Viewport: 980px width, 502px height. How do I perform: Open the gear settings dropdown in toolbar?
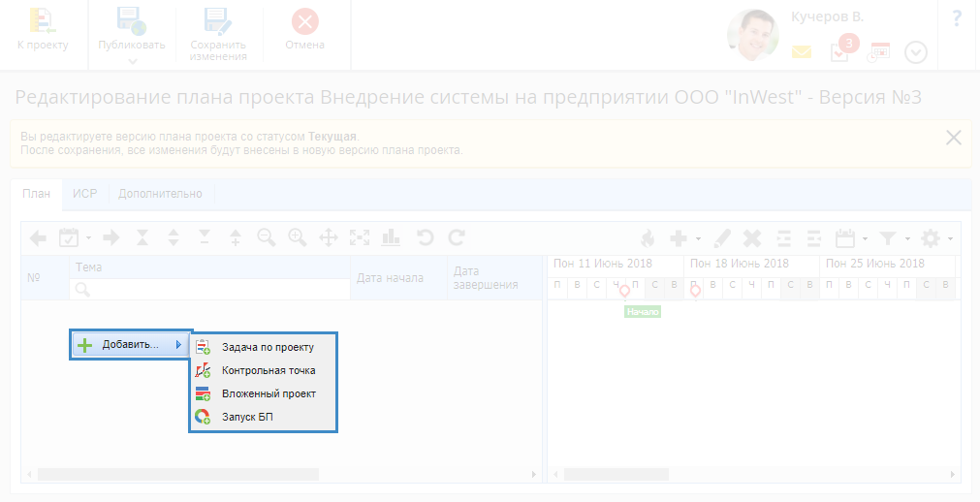[935, 237]
